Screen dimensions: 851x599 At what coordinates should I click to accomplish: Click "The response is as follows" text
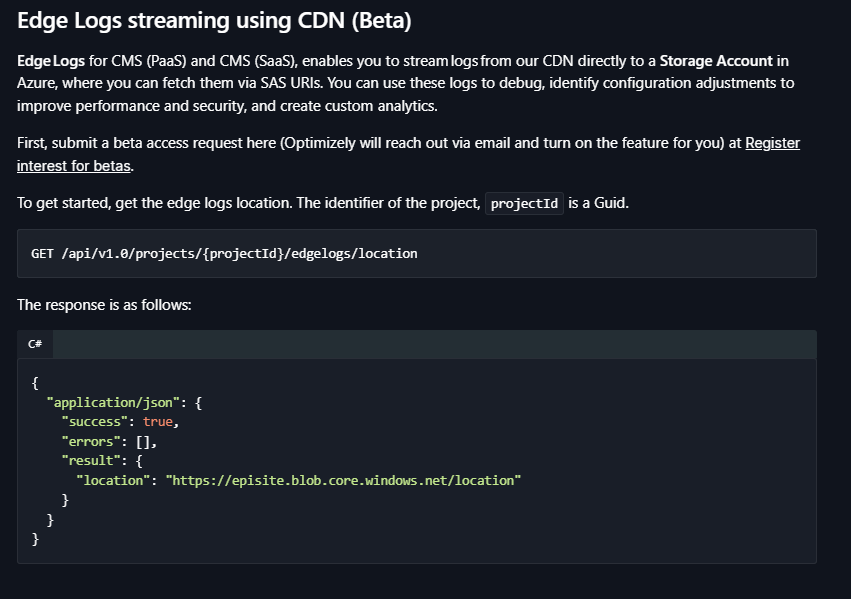pos(104,304)
